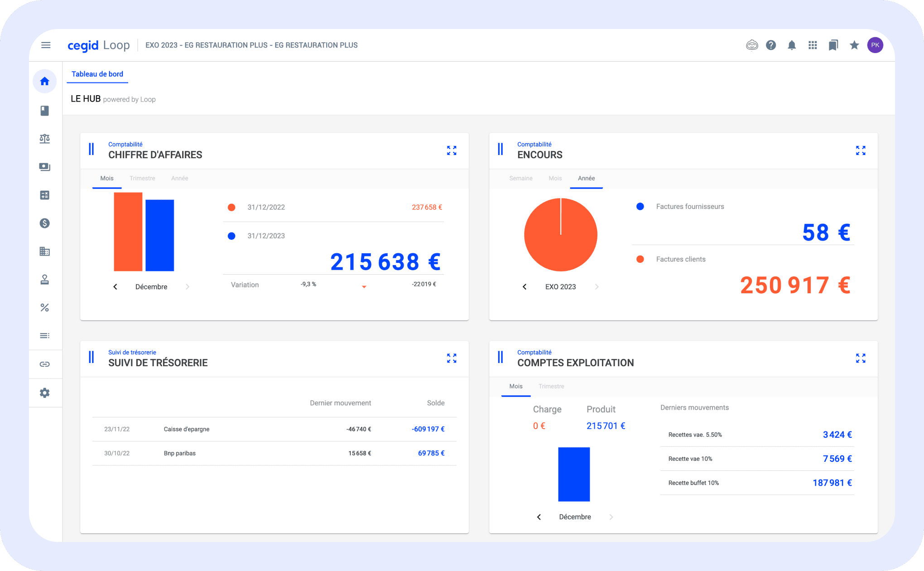Click the notifications bell icon
This screenshot has width=924, height=571.
(792, 45)
